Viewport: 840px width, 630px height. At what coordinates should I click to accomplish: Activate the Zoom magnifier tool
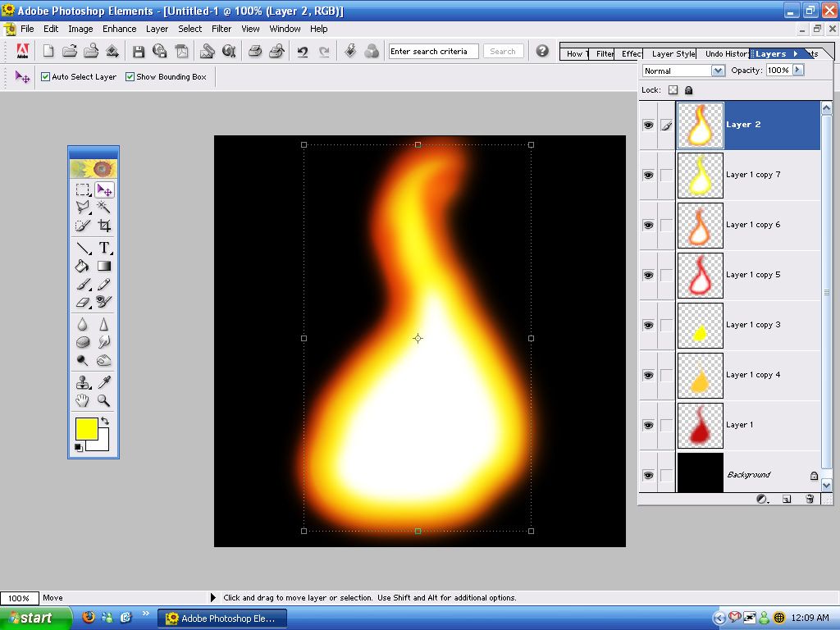pos(104,400)
